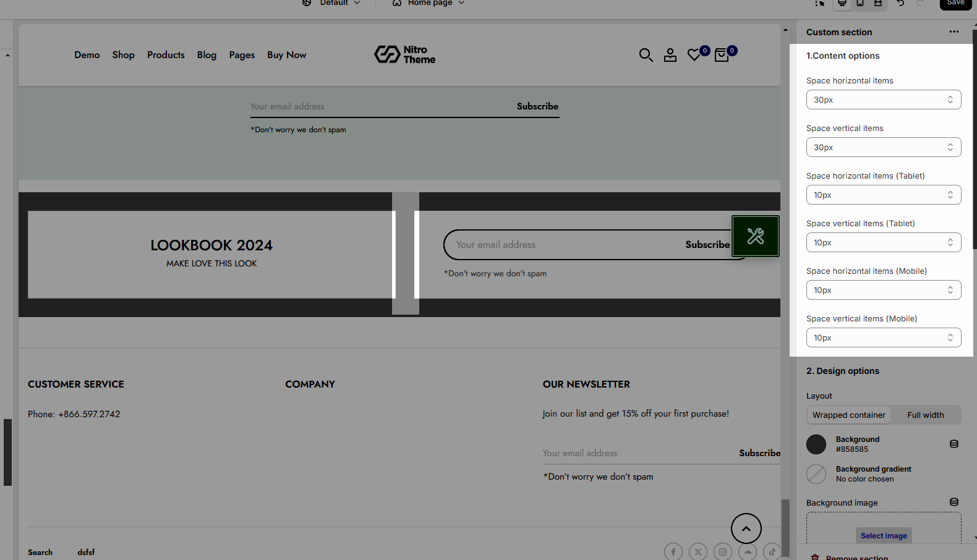
Task: Click the globe icon beside Default
Action: click(307, 3)
